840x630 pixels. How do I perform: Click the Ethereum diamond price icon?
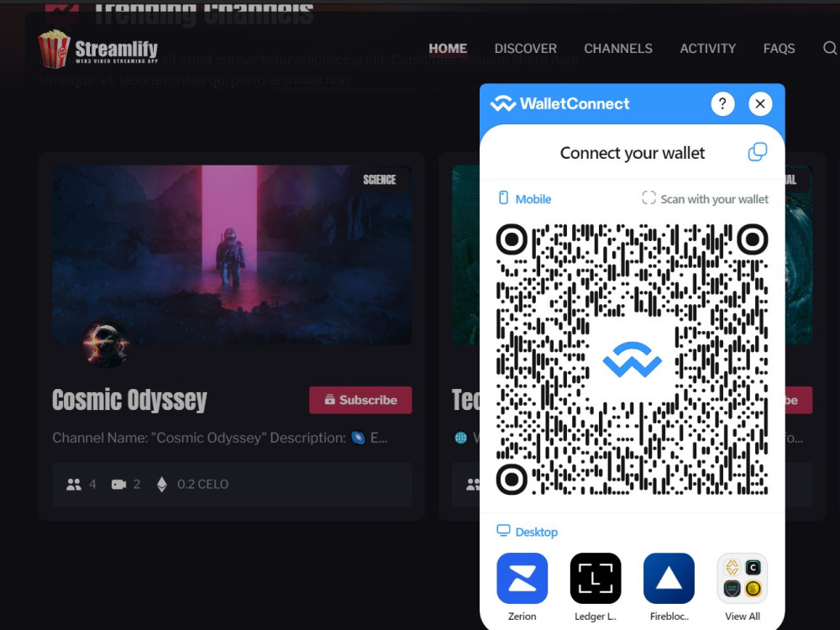(162, 485)
